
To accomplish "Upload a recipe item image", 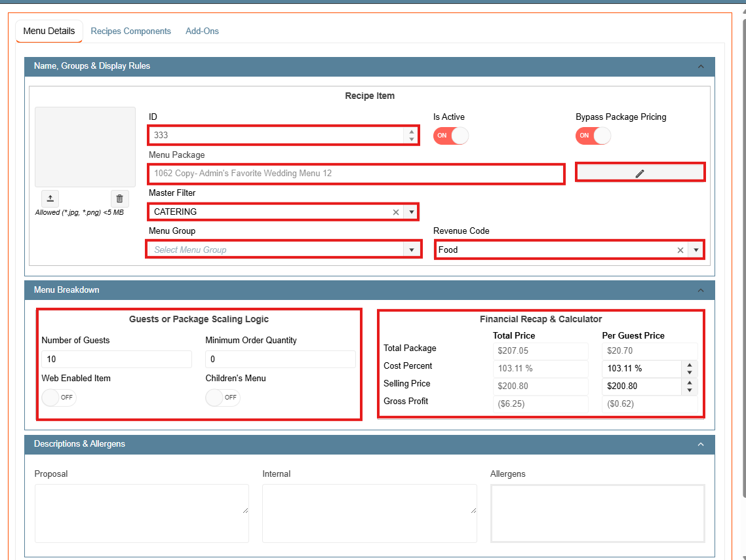I will pos(50,198).
